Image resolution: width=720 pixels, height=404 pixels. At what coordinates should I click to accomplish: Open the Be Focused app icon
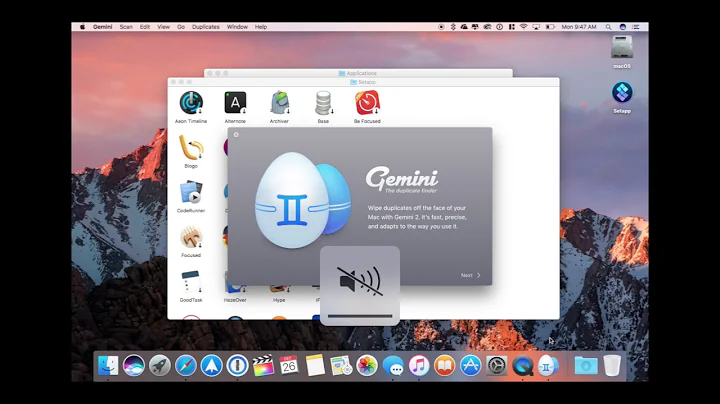point(367,102)
